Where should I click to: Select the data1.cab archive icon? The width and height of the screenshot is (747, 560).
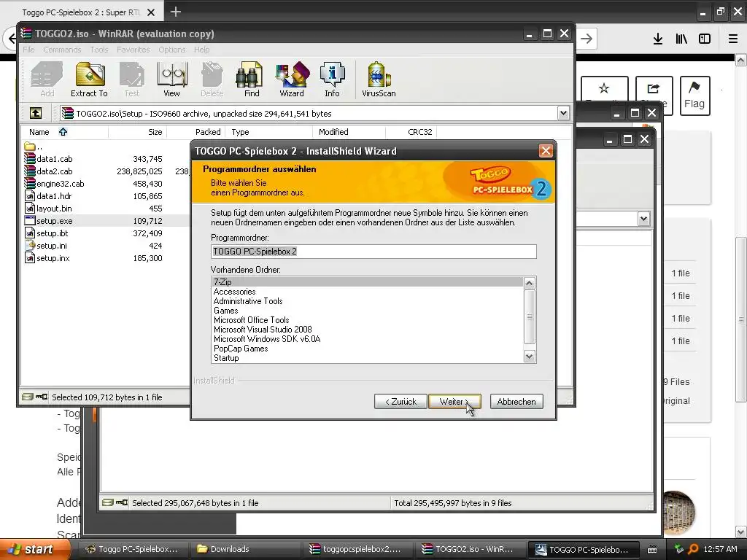(30, 158)
